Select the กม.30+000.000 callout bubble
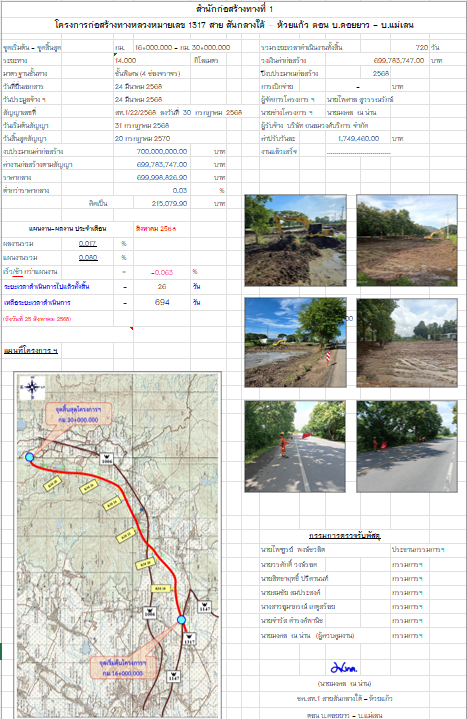This screenshot has height=719, width=467. (x=78, y=414)
